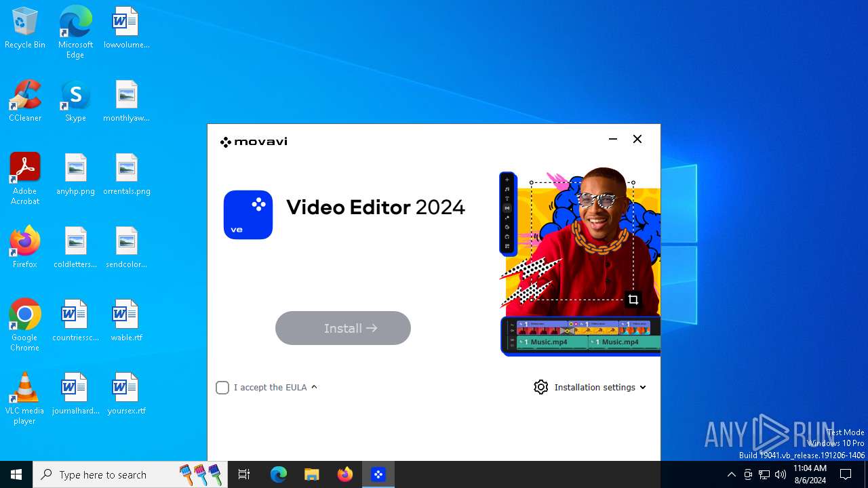The width and height of the screenshot is (868, 488).
Task: Expand the Installation settings dropdown
Action: tap(642, 388)
